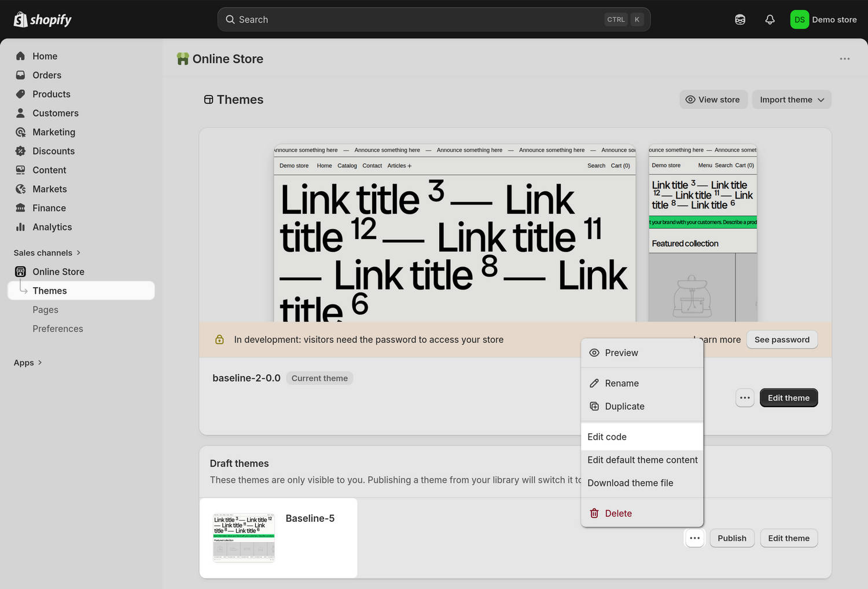Publish the Baseline-5 theme

731,538
